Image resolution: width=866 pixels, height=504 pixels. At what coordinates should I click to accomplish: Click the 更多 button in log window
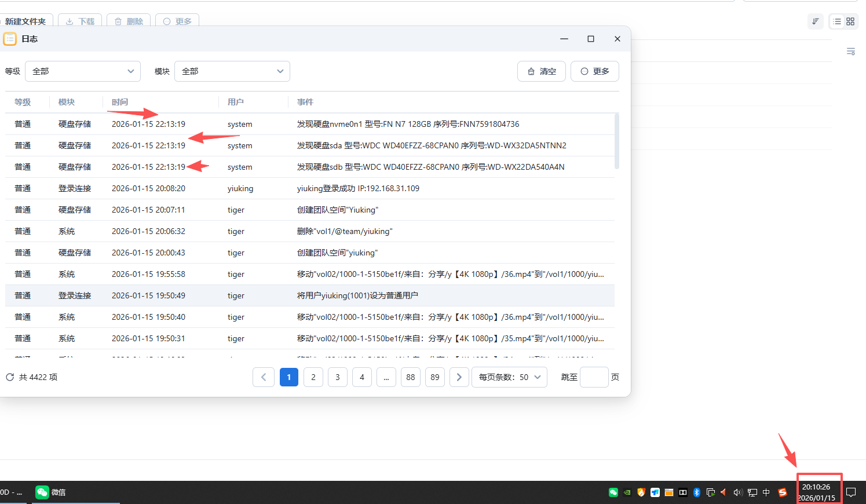pyautogui.click(x=594, y=71)
